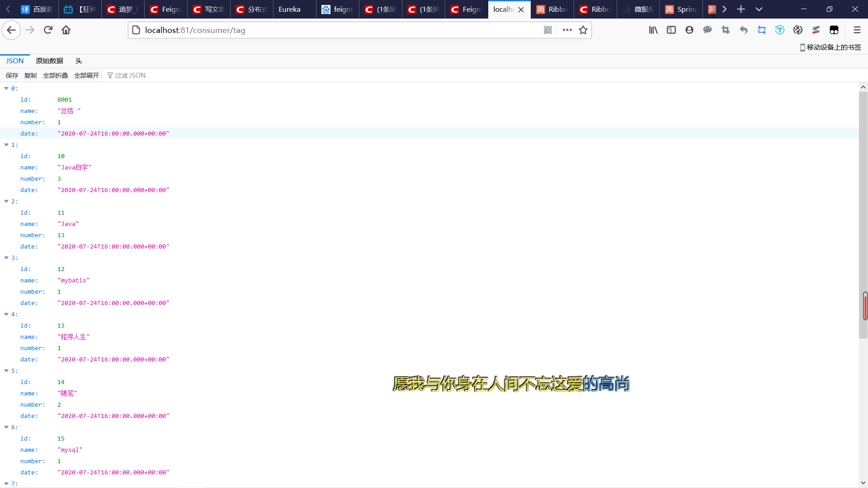
Task: Open the sidebar toggle icon
Action: tap(671, 30)
